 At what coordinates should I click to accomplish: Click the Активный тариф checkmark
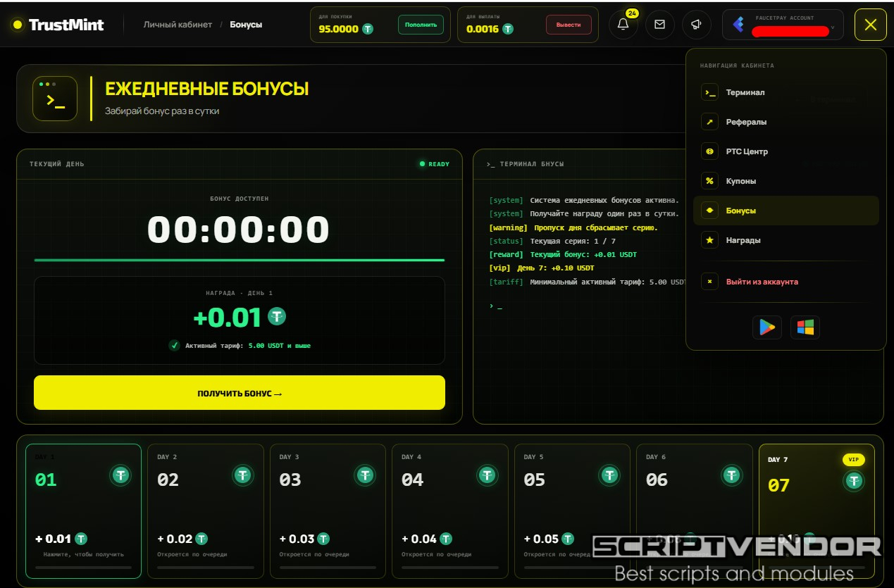[x=174, y=346]
